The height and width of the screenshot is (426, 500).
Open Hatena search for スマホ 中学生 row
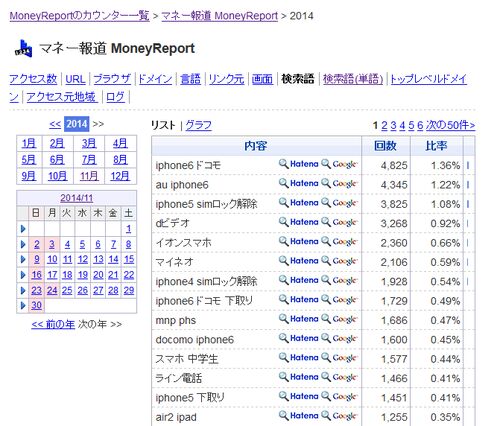[299, 358]
